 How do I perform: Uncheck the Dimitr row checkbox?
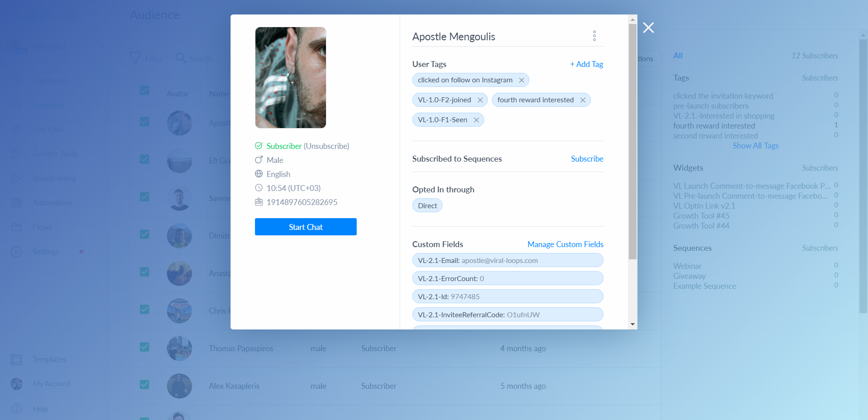pos(145,234)
